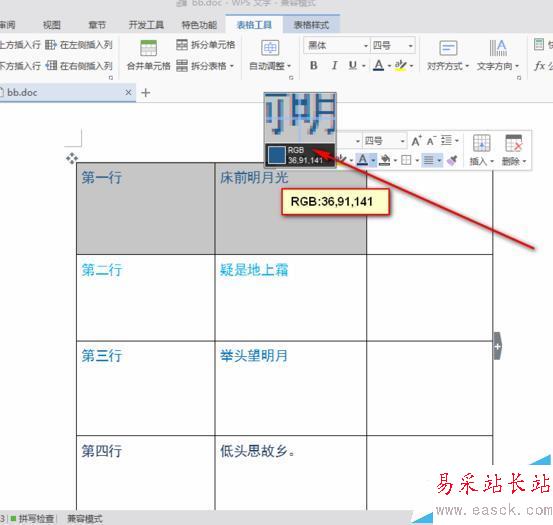Click the fx formula icon
Image resolution: width=553 pixels, height=525 pixels.
pyautogui.click(x=540, y=66)
